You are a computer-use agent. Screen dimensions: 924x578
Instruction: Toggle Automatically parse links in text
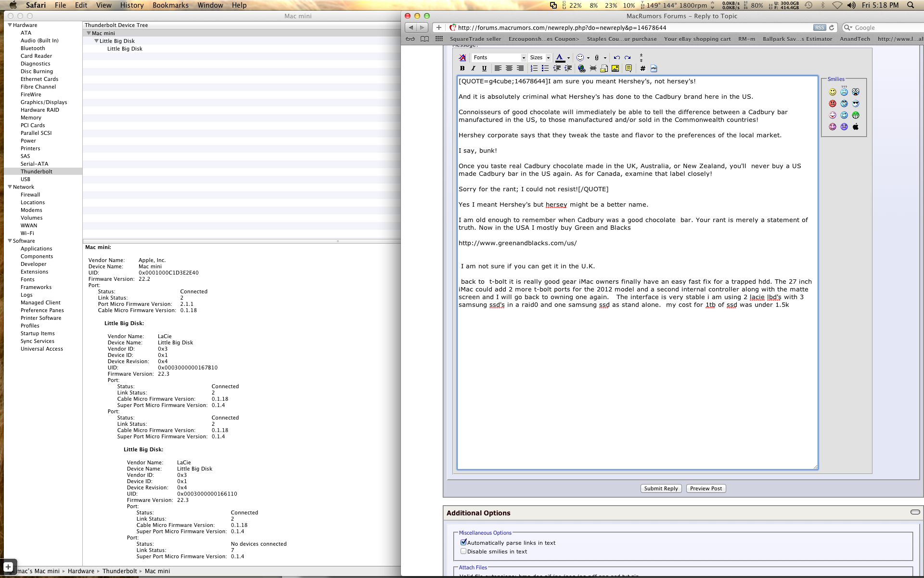click(463, 542)
